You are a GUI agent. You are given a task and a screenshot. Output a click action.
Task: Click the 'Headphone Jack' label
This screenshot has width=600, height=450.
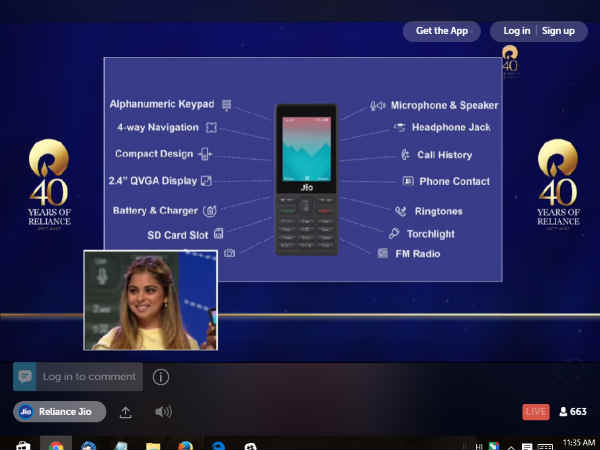click(451, 127)
